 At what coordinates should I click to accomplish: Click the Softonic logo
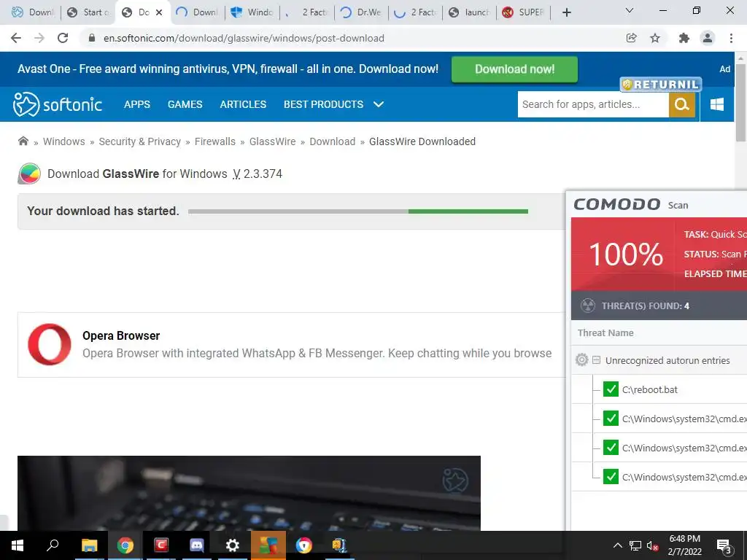(57, 104)
